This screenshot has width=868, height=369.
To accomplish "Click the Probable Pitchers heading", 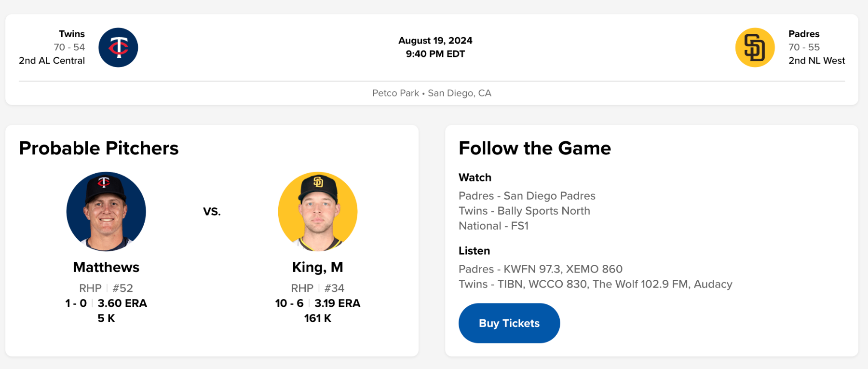I will click(x=99, y=148).
